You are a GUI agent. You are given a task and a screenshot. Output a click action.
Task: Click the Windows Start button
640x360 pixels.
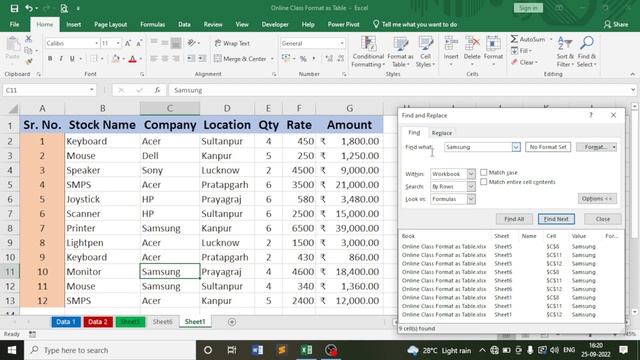coord(12,350)
